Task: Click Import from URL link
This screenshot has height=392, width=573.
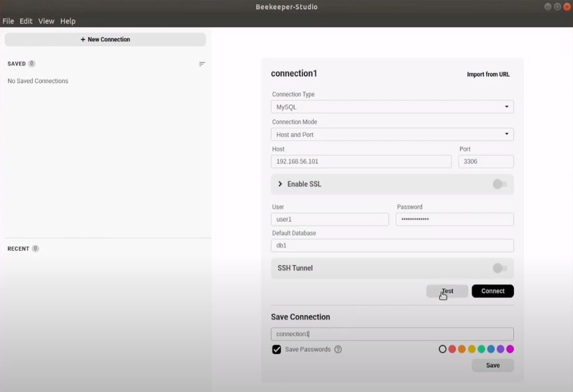Action: (x=488, y=74)
